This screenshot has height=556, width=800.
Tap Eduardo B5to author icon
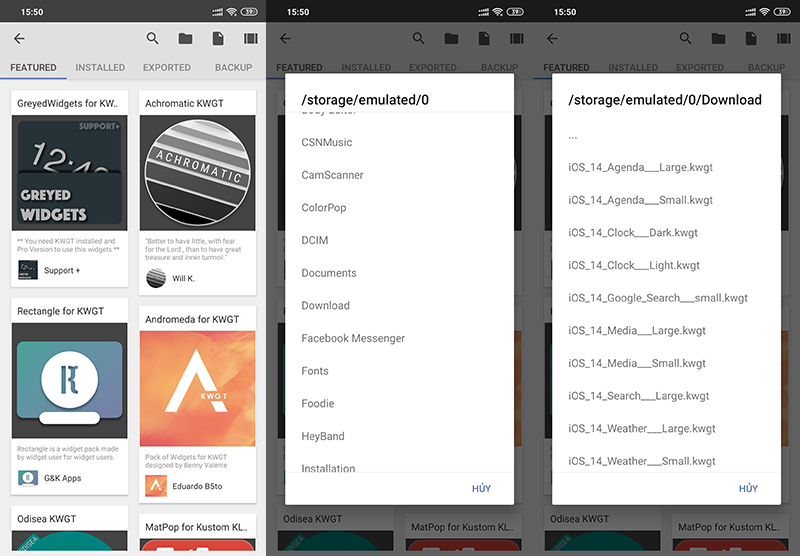156,486
